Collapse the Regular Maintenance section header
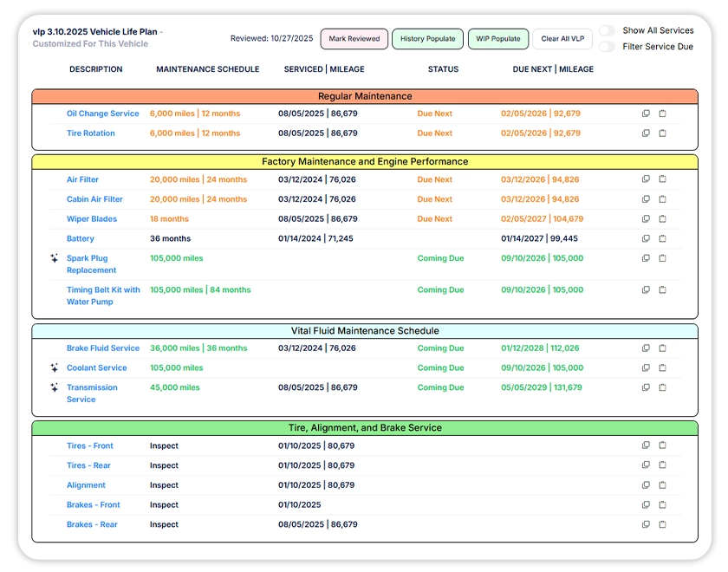The width and height of the screenshot is (728, 572). point(364,96)
